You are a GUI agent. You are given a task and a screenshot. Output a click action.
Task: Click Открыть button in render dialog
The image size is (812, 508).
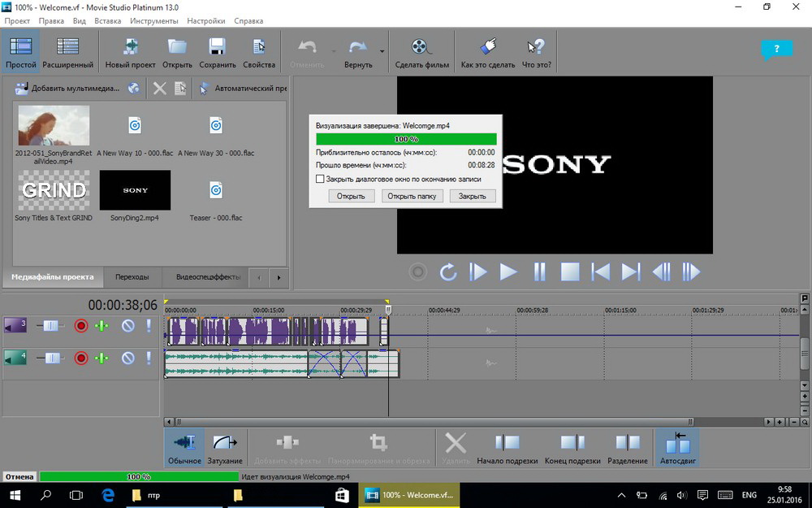click(351, 196)
